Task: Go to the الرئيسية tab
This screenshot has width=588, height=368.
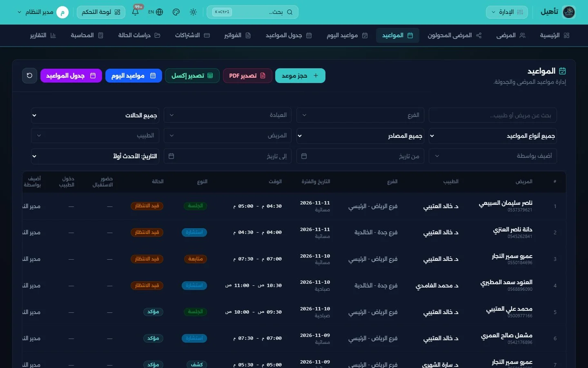Action: pyautogui.click(x=555, y=36)
